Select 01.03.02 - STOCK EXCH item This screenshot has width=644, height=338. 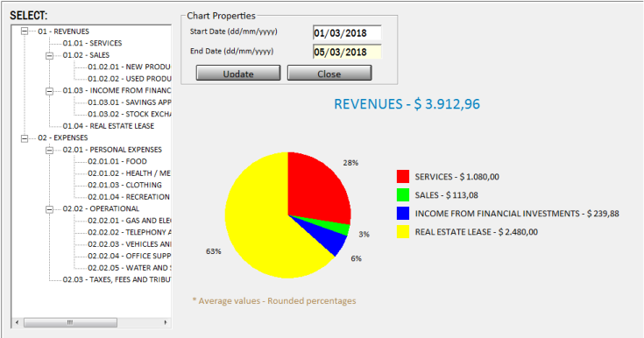pos(129,114)
